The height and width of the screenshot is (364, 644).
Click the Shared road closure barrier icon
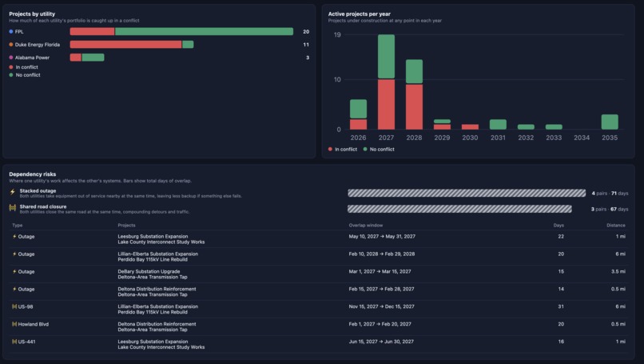12,208
